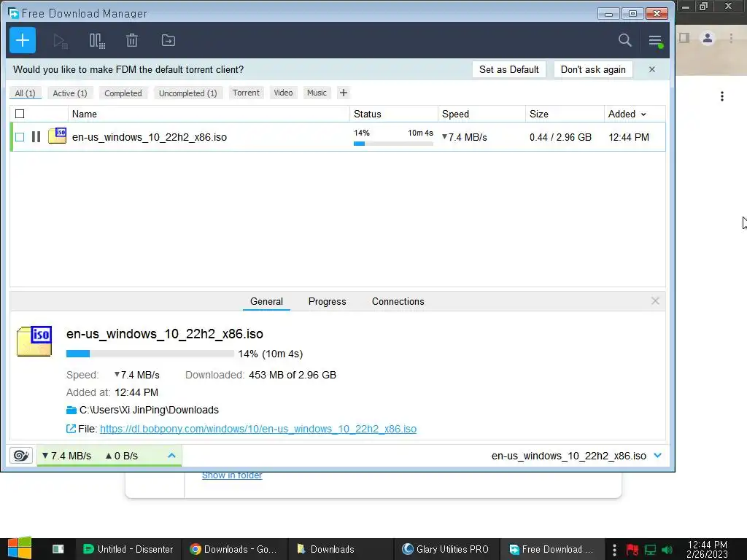The image size is (747, 560).
Task: Show hidden tray icons dots
Action: click(x=614, y=550)
